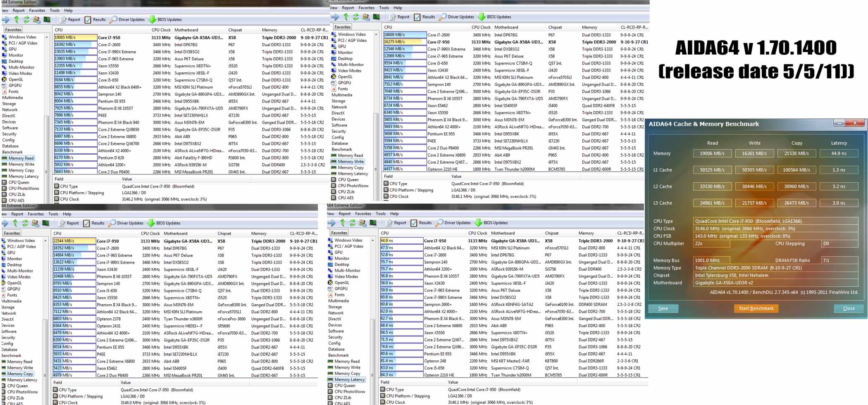Open Driver Updates in Memory Latency window
Screen dimensions: 868x405
453,223
